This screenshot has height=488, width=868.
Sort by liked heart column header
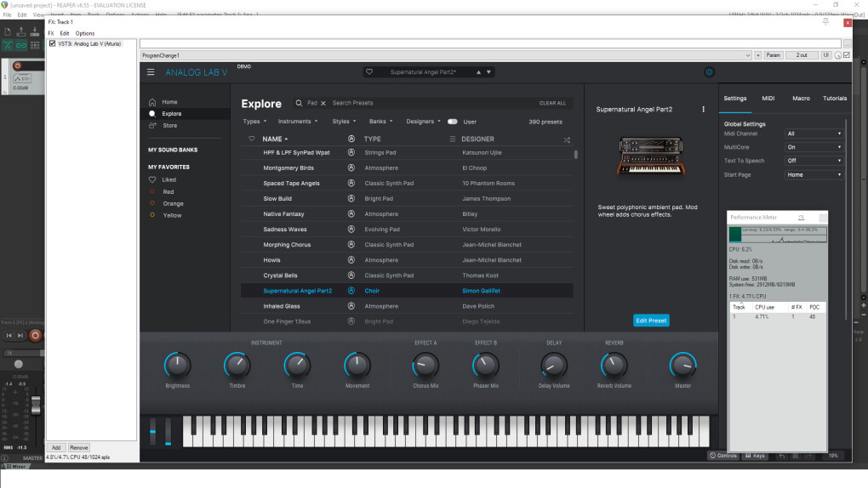[x=252, y=139]
